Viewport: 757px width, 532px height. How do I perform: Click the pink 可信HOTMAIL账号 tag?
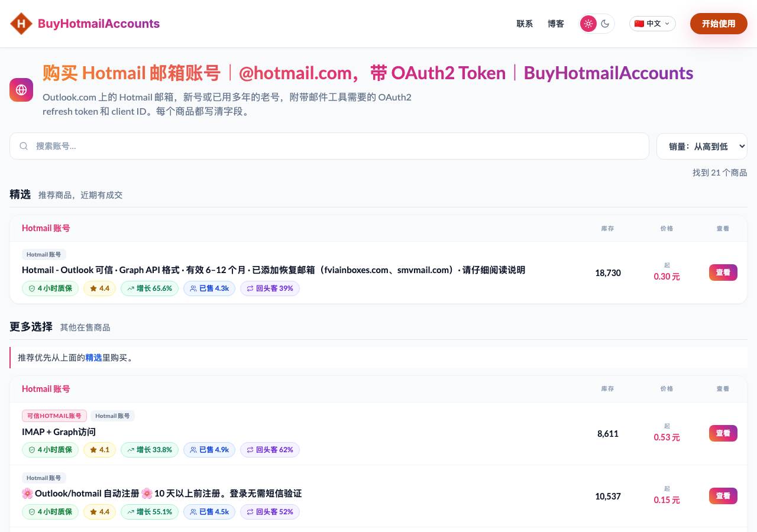point(54,416)
